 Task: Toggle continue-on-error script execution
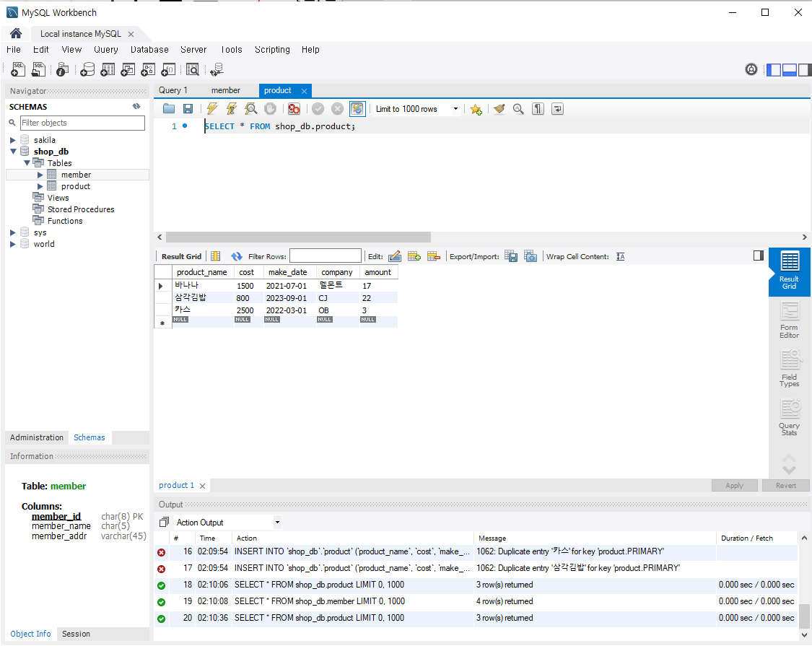[294, 109]
